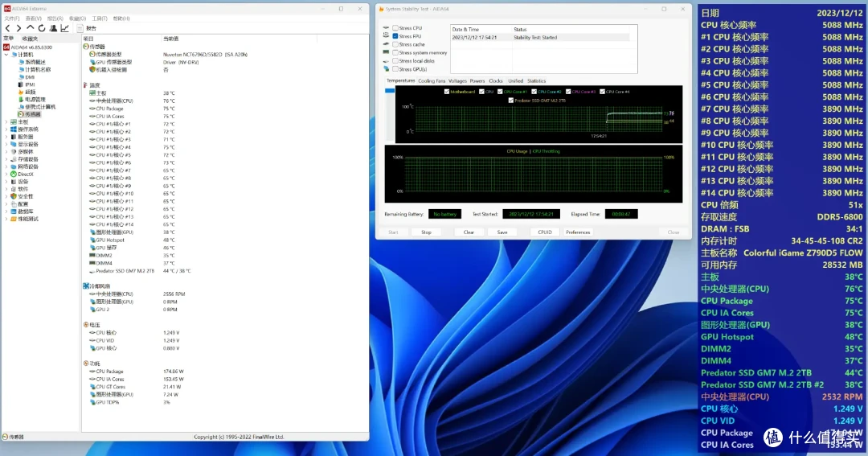
Task: Enable Stress system memory checkbox
Action: click(x=395, y=52)
